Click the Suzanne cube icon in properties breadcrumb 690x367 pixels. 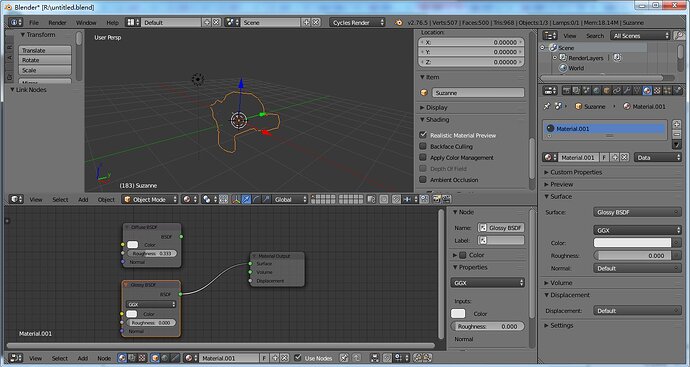578,106
